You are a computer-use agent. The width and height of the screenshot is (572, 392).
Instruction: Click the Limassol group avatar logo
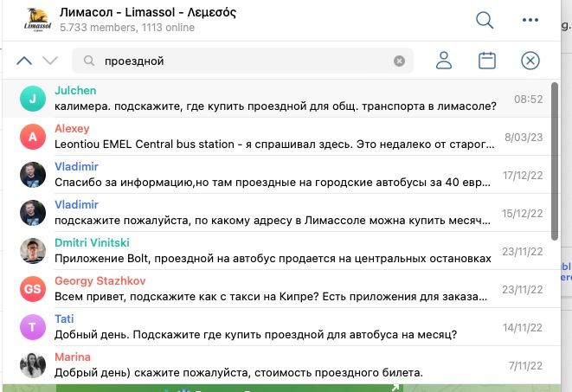pyautogui.click(x=37, y=21)
